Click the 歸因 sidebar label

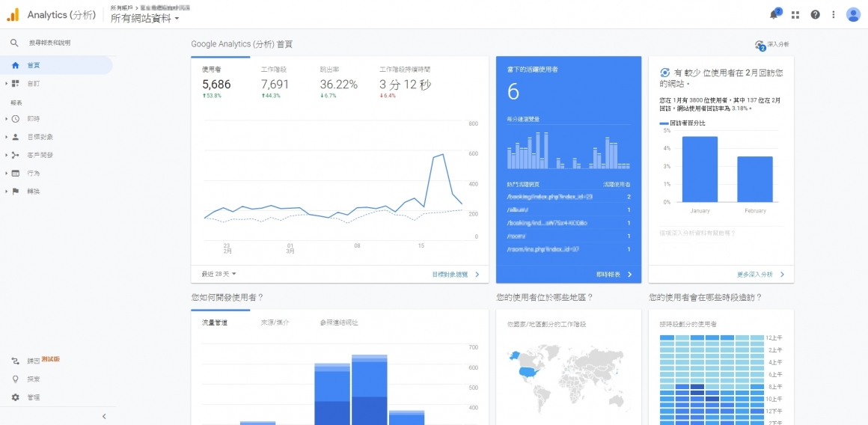[x=33, y=361]
